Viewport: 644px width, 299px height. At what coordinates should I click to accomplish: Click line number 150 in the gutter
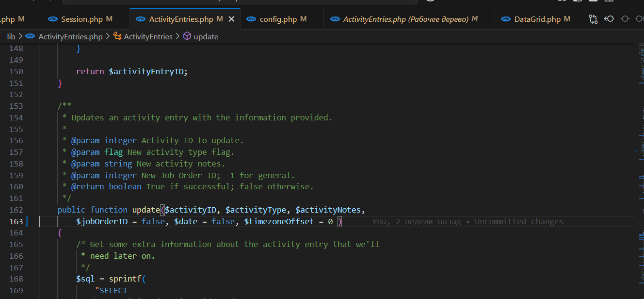16,71
